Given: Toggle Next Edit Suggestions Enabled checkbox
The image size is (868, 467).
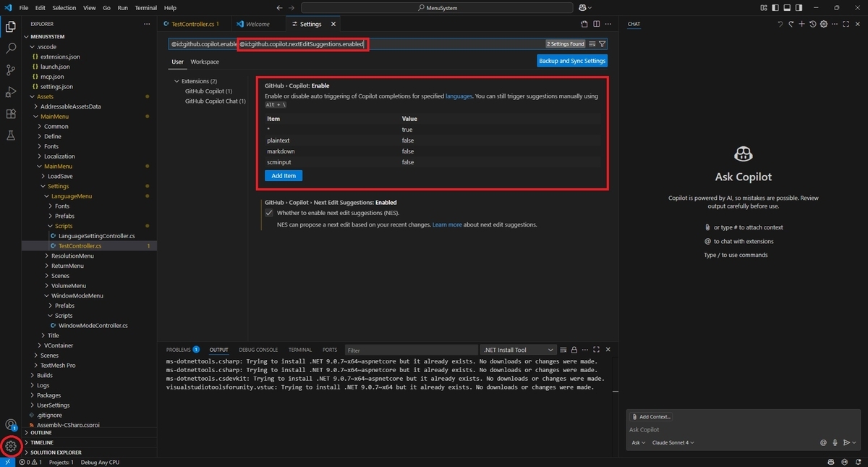Looking at the screenshot, I should (x=269, y=214).
